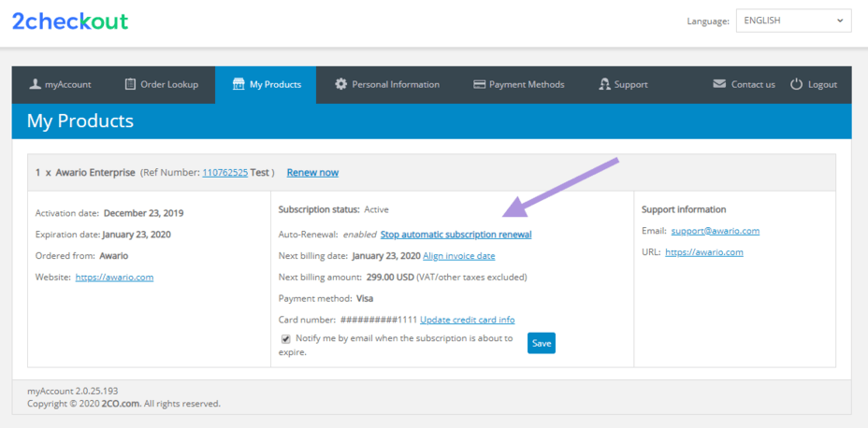Viewport: 868px width, 428px height.
Task: Select Update credit card info link
Action: 467,320
